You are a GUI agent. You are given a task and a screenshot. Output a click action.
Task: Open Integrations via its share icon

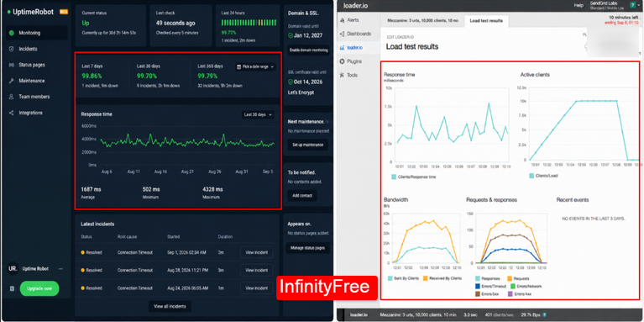point(12,113)
